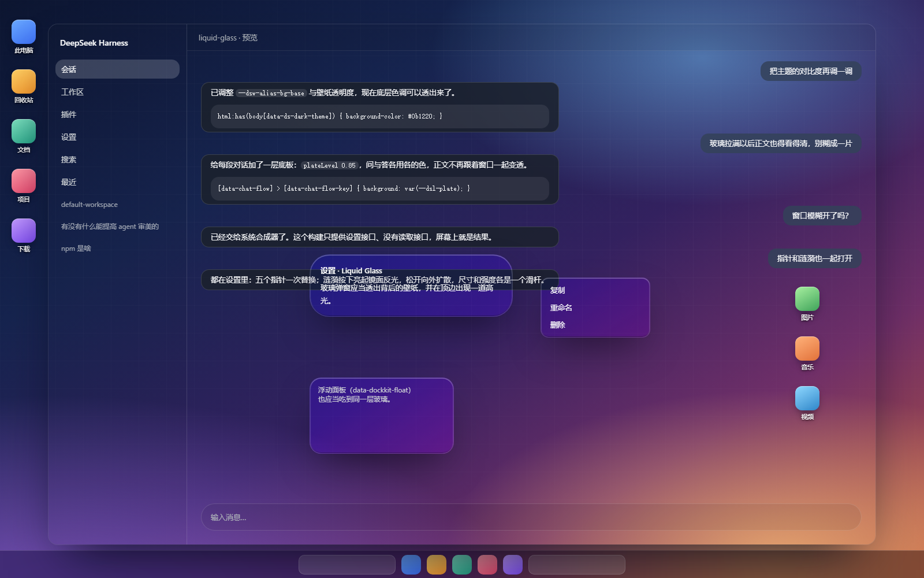Click the inline code --dsw-alias-bg-base
Image resolution: width=924 pixels, height=578 pixels.
271,93
